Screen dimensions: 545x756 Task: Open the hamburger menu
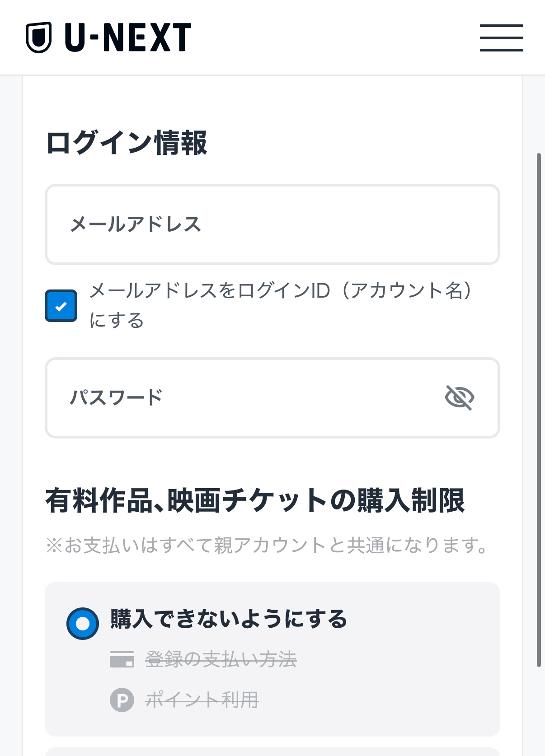click(501, 37)
